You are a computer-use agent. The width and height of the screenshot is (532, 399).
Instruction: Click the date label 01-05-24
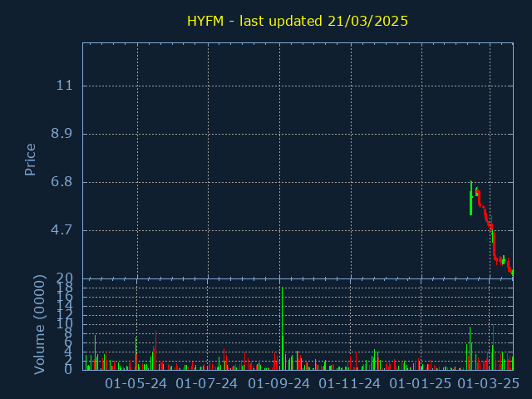135,384
